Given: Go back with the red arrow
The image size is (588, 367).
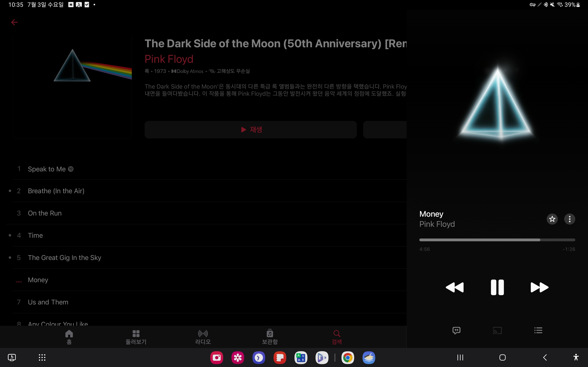Looking at the screenshot, I should 14,22.
